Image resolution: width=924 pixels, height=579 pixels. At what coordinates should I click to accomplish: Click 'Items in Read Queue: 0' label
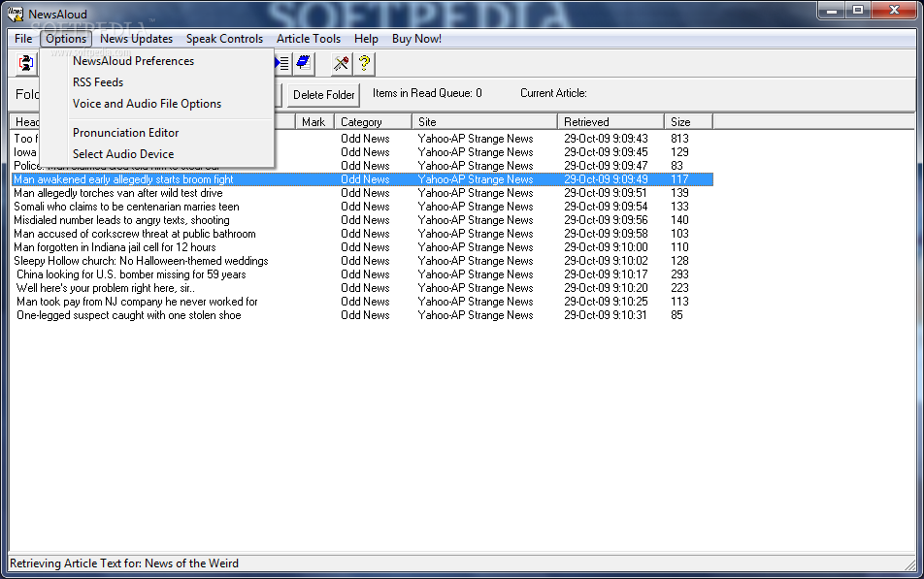click(427, 93)
